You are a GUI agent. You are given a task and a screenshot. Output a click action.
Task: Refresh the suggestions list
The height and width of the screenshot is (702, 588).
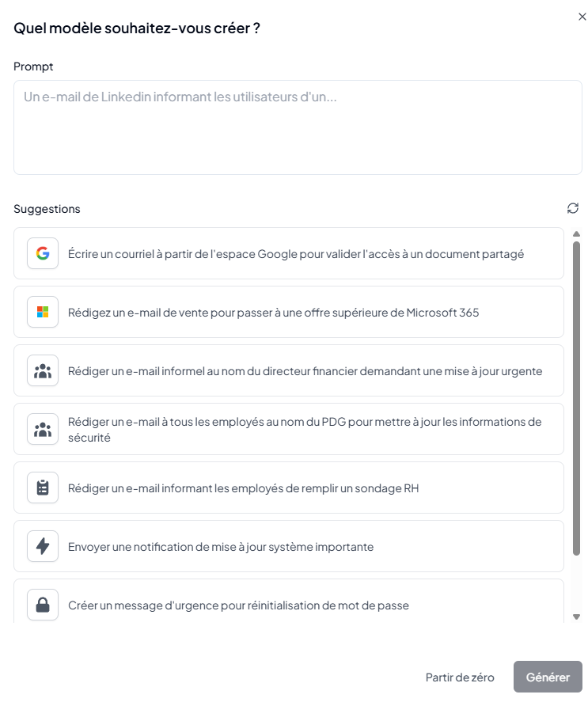pos(573,208)
